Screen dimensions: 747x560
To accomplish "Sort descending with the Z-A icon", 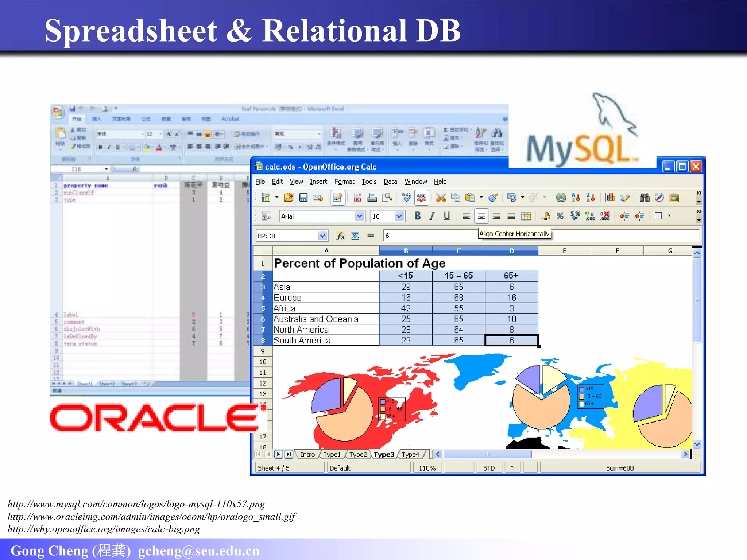I will [591, 198].
